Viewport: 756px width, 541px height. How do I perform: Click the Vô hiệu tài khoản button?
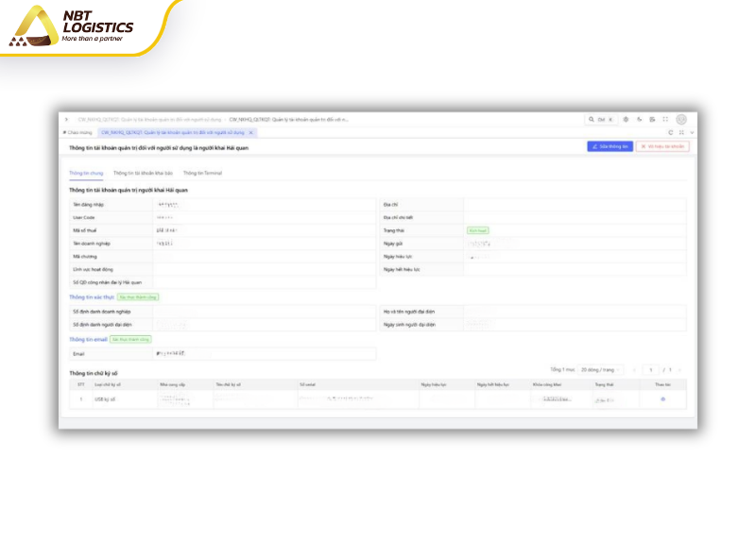[662, 146]
